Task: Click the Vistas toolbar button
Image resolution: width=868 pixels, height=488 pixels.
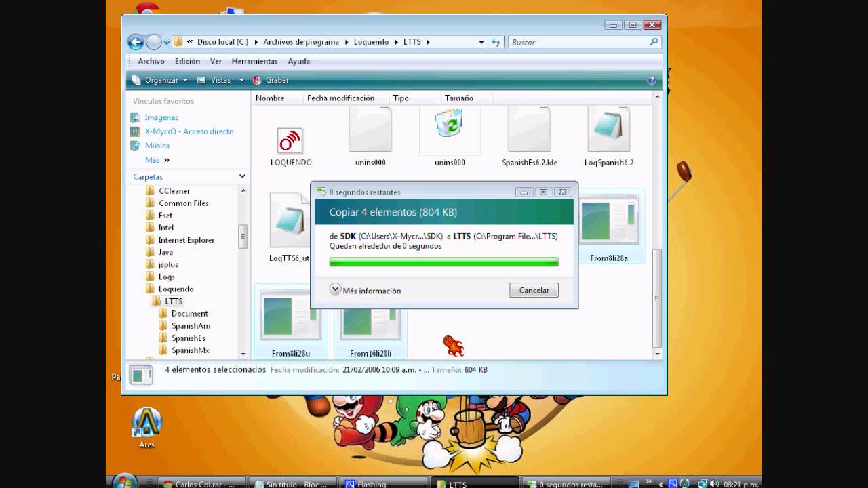Action: pyautogui.click(x=215, y=80)
